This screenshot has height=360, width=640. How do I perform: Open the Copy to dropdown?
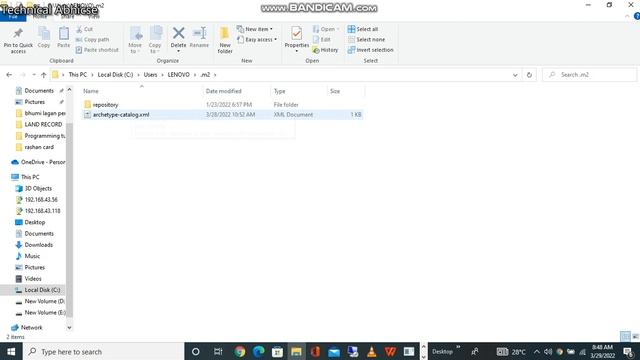pyautogui.click(x=155, y=40)
